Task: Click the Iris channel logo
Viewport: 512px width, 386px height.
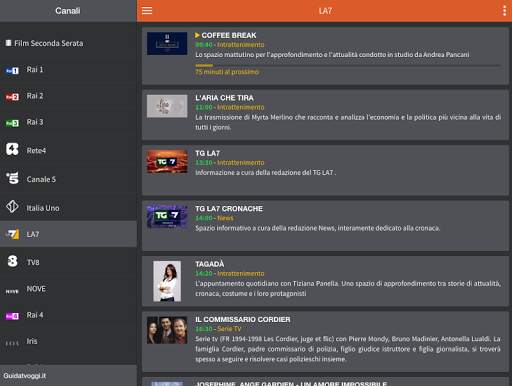Action: (12, 343)
